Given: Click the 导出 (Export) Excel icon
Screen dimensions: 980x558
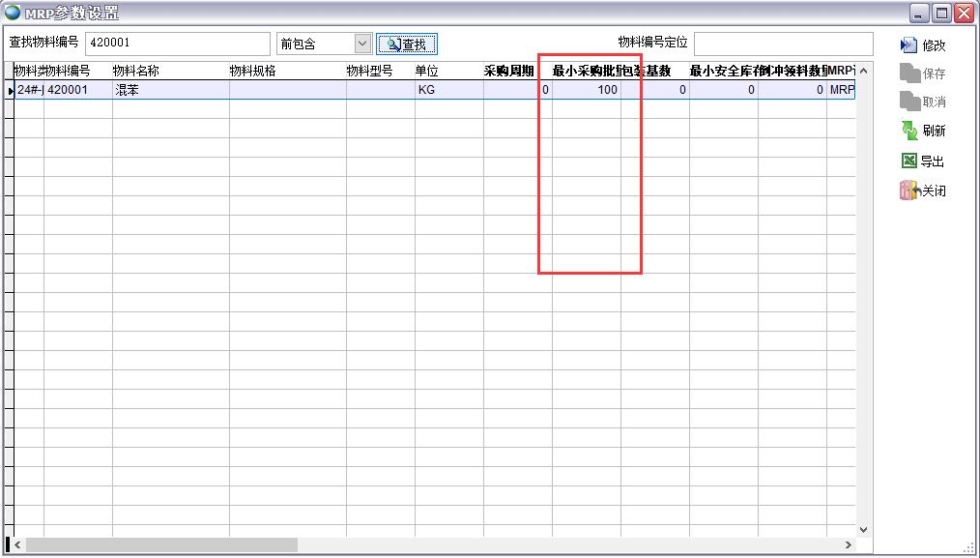Looking at the screenshot, I should coord(908,162).
